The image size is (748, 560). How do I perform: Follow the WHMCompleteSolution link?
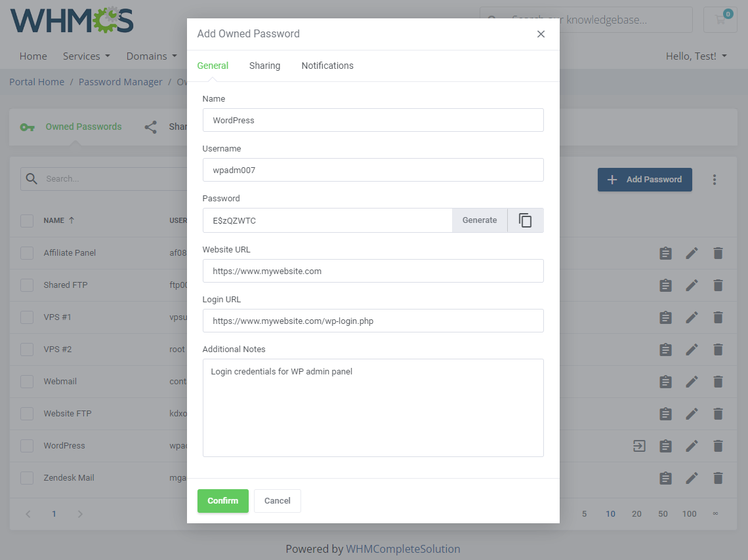(x=403, y=549)
